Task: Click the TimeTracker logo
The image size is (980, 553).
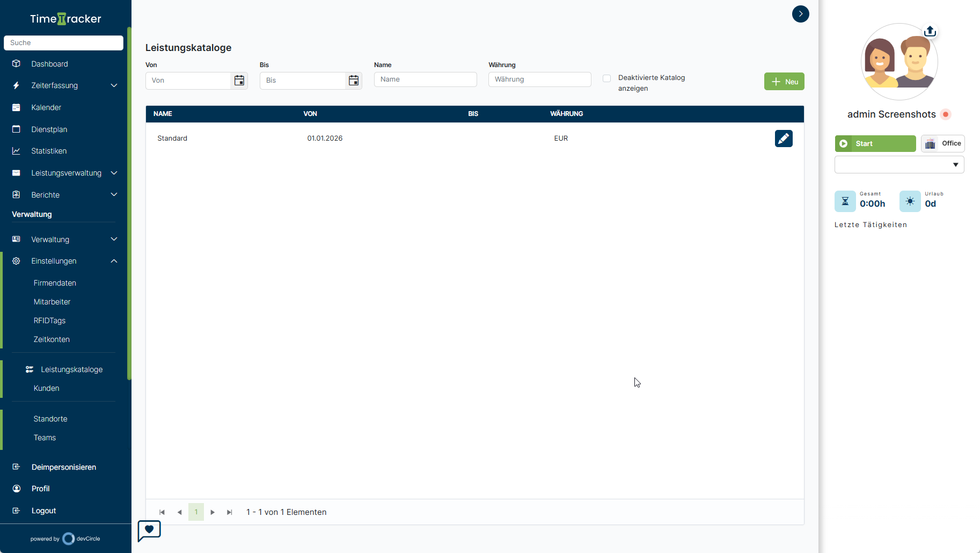Action: point(65,19)
